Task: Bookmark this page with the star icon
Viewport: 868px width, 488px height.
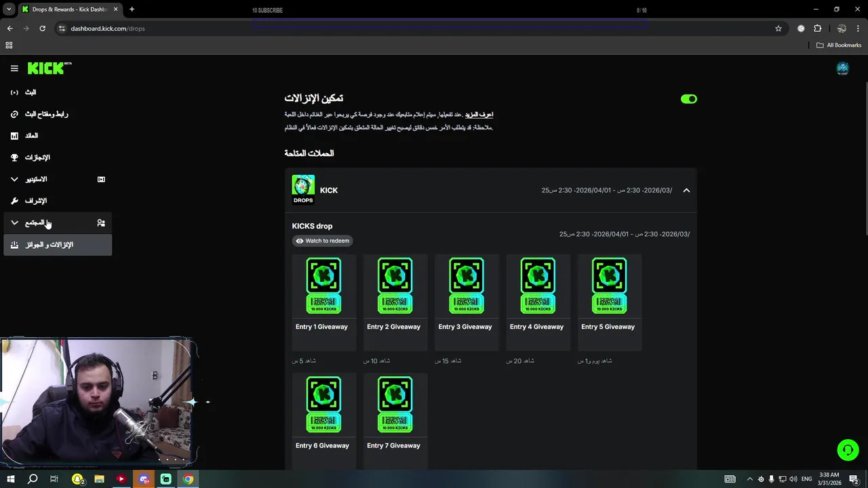Action: tap(778, 28)
